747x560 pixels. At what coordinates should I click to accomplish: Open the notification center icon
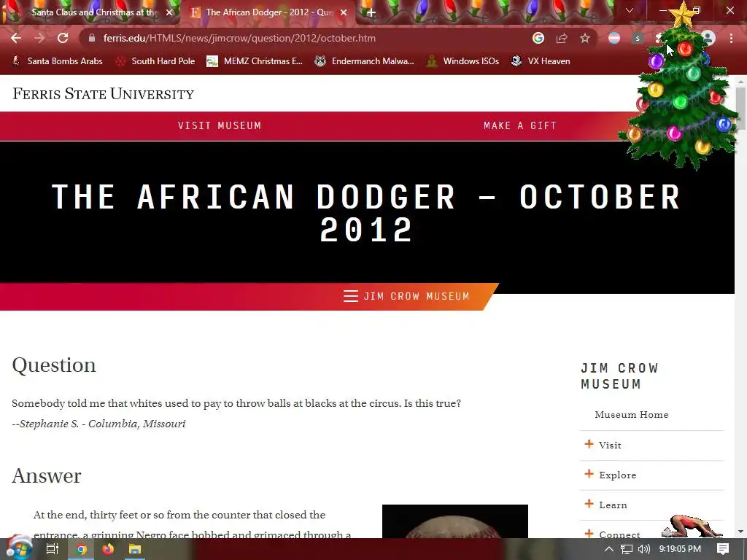point(723,549)
